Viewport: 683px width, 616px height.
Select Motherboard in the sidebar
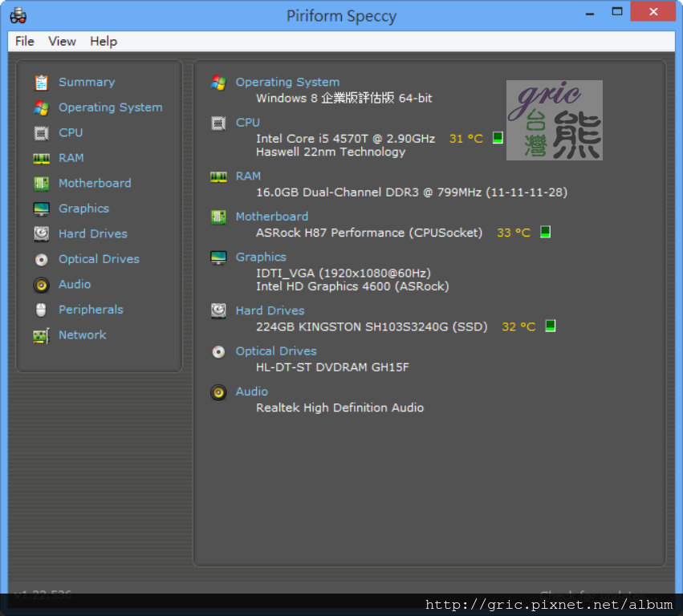point(95,184)
